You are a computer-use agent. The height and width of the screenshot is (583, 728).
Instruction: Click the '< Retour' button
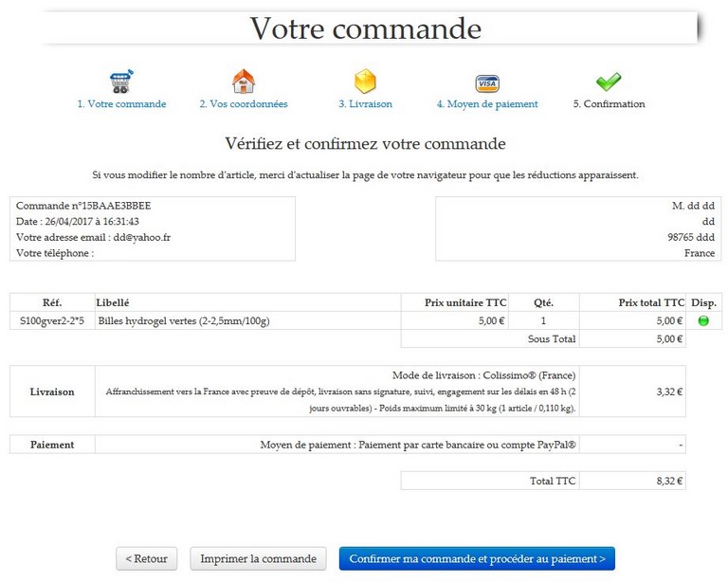(146, 559)
